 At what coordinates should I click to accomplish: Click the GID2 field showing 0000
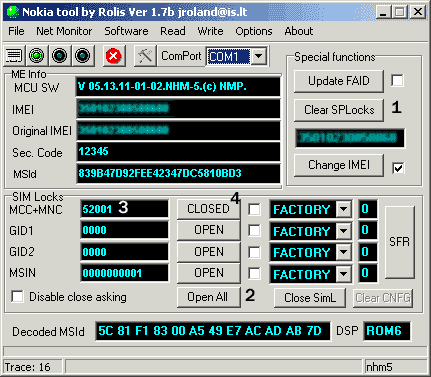tap(124, 252)
